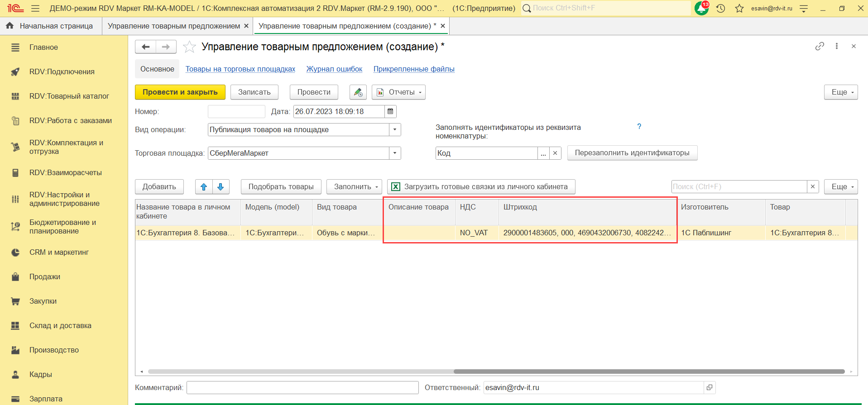Click the Комментарий input field
This screenshot has width=868, height=405.
(x=302, y=387)
